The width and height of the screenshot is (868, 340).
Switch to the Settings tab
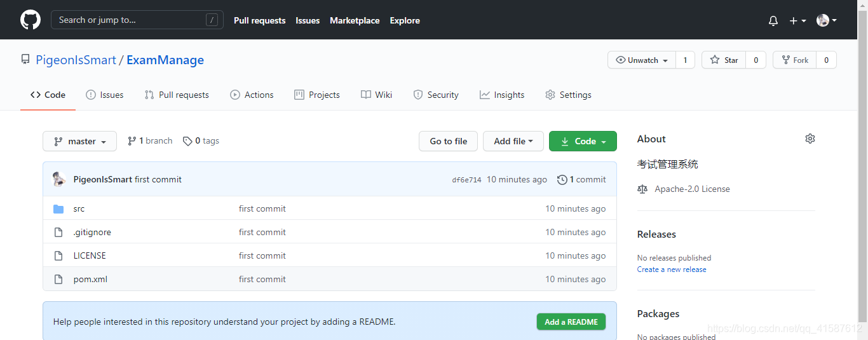pyautogui.click(x=568, y=95)
